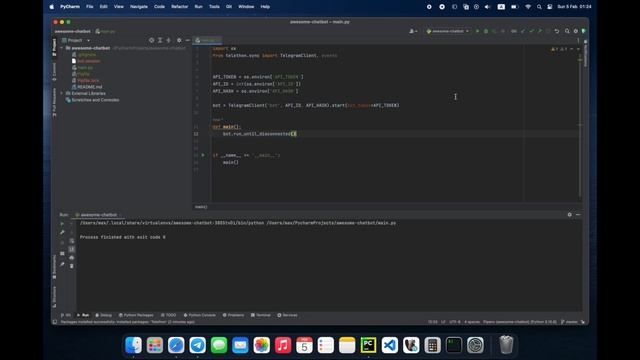640x360 pixels.
Task: Open Run panel settings gear
Action: pyautogui.click(x=569, y=215)
